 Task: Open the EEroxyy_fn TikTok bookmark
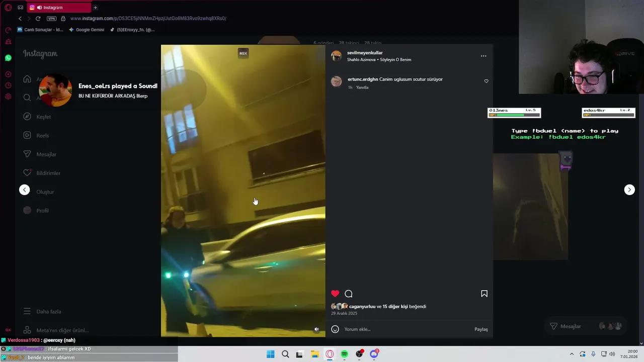[x=132, y=30]
